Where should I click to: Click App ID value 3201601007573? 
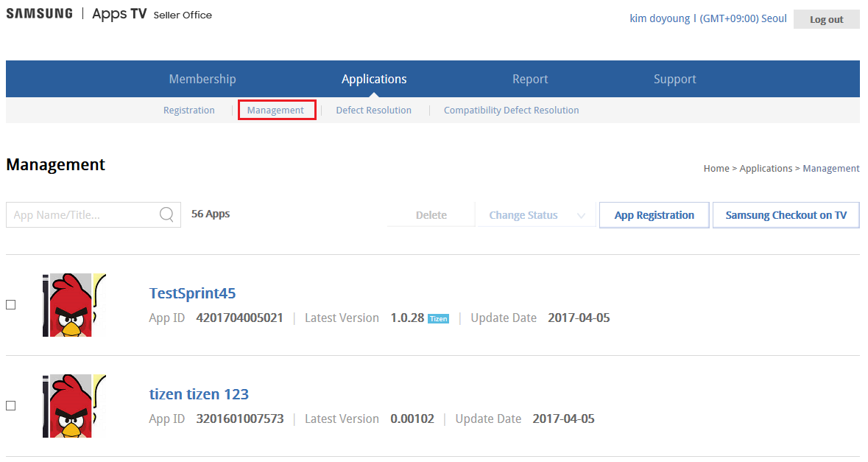click(240, 419)
